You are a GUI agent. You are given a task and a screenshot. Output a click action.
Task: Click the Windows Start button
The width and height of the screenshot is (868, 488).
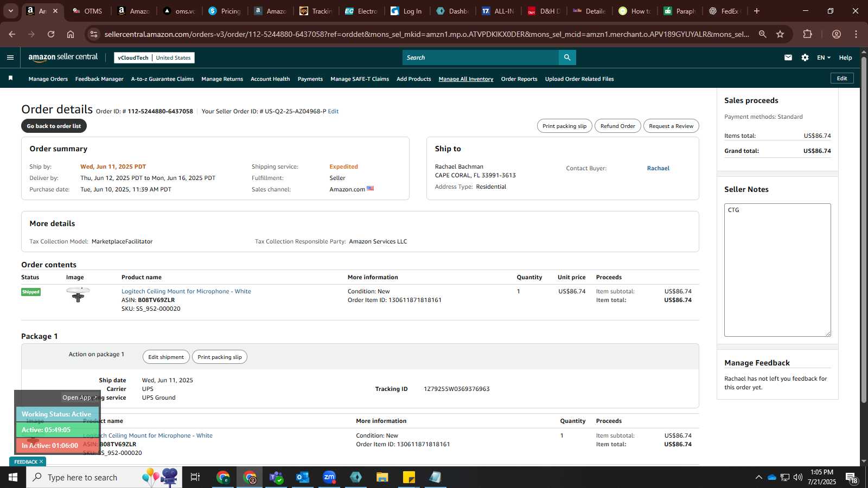click(13, 477)
